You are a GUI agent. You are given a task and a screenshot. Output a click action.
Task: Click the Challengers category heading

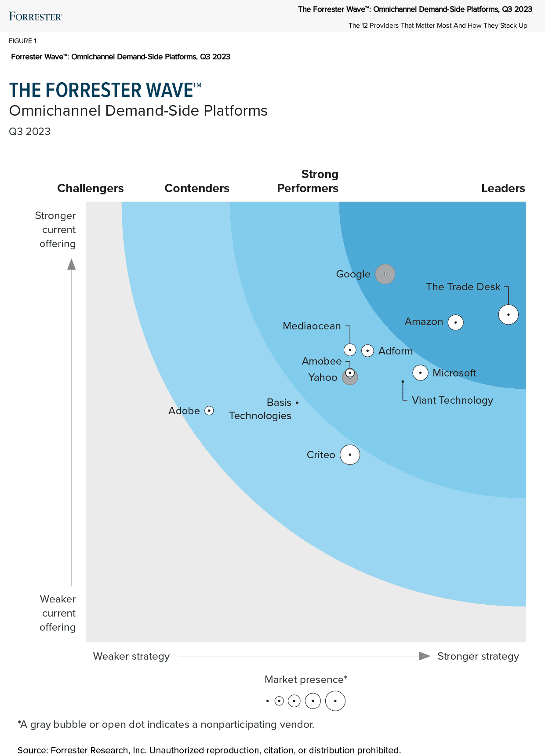[x=91, y=188]
